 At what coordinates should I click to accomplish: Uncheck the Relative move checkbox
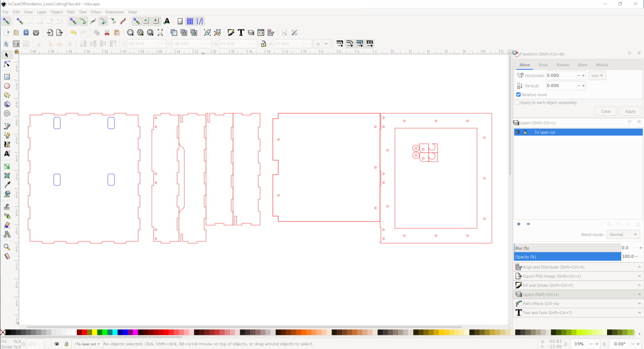(518, 95)
